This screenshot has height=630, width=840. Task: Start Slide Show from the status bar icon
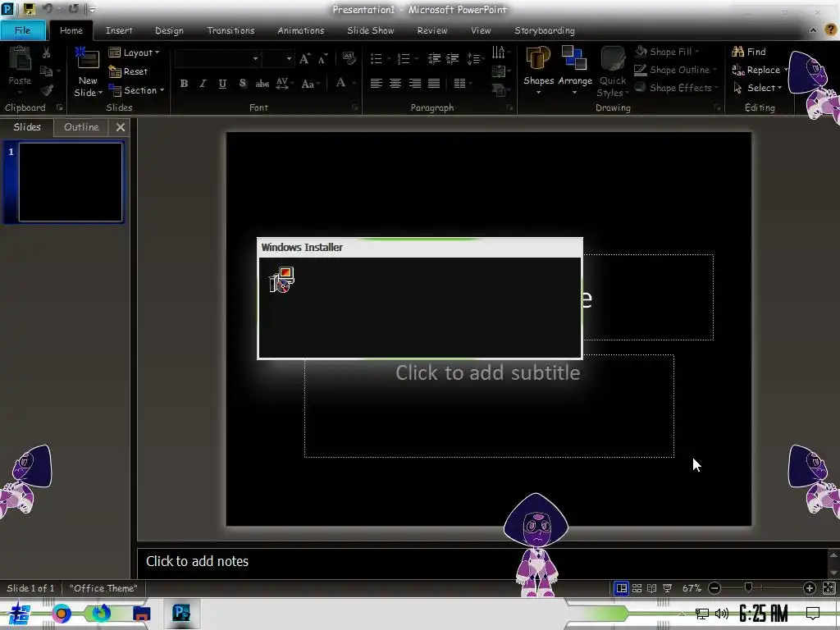(667, 588)
